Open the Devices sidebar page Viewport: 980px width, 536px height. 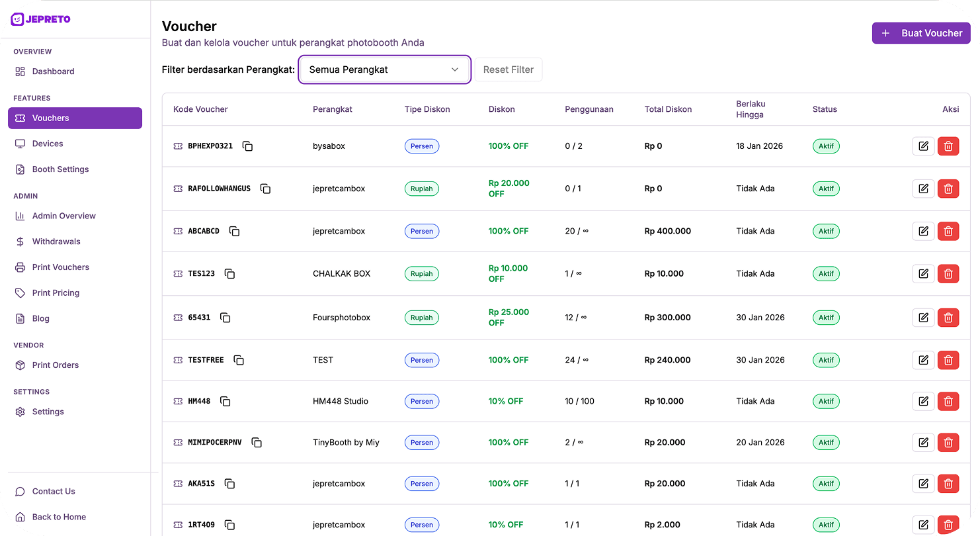click(48, 144)
